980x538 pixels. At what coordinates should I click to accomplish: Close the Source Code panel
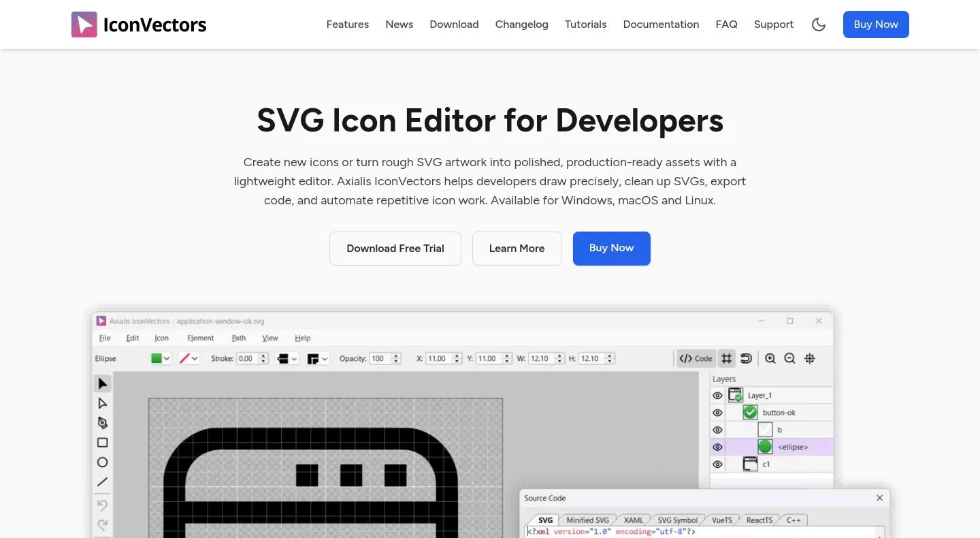880,499
